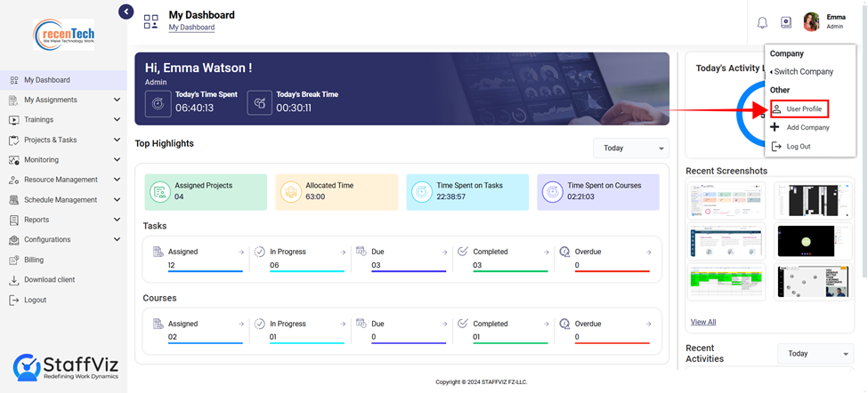Click the Billing sidebar icon
868x393 pixels.
14,260
